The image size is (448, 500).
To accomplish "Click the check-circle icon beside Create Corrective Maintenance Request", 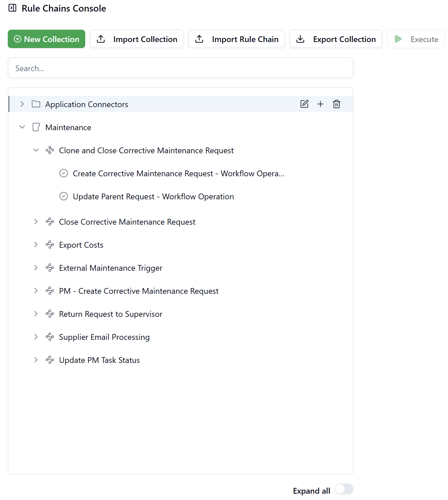I will (x=64, y=173).
